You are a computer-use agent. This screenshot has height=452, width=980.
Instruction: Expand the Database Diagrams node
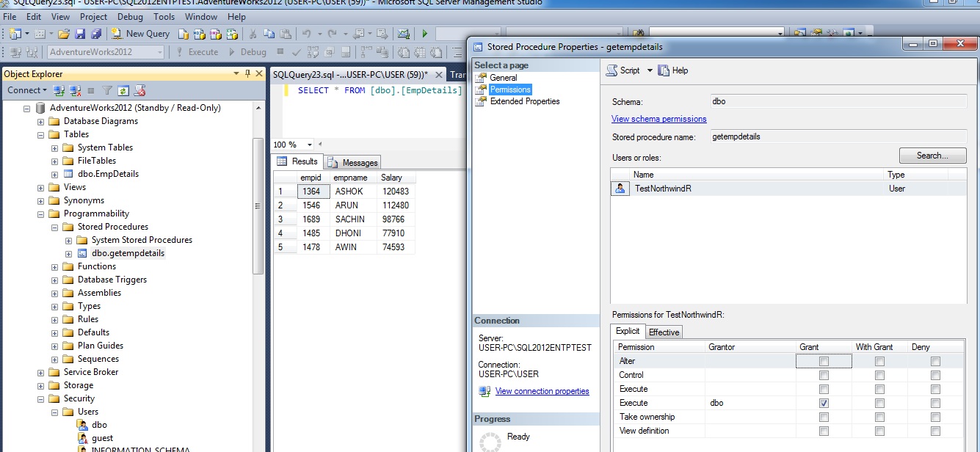pyautogui.click(x=40, y=121)
